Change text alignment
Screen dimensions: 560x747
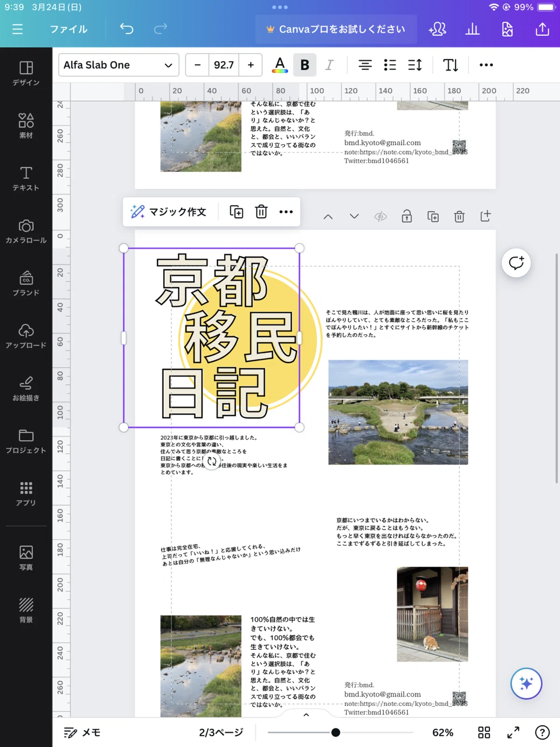click(365, 65)
